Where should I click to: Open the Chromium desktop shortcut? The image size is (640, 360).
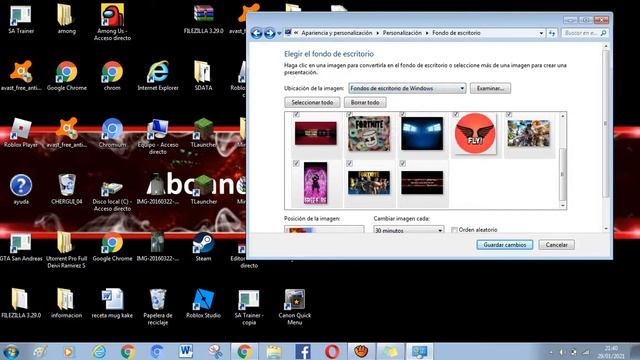point(112,133)
